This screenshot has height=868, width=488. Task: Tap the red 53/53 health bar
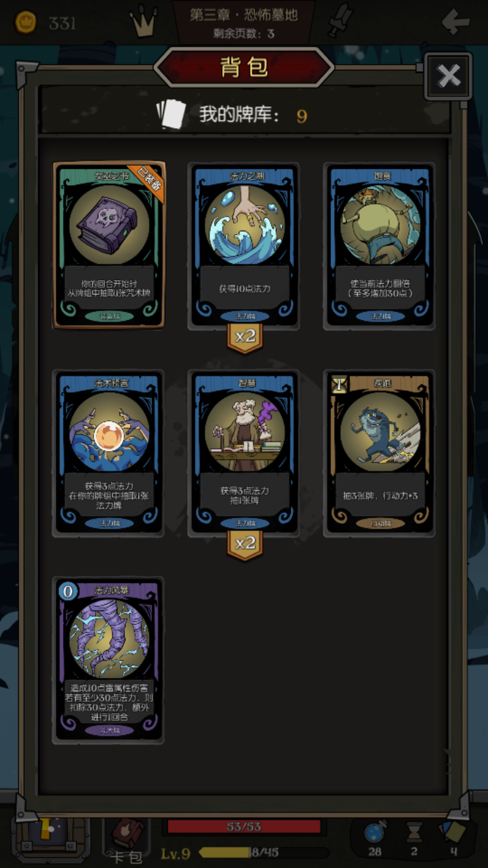coord(244,826)
